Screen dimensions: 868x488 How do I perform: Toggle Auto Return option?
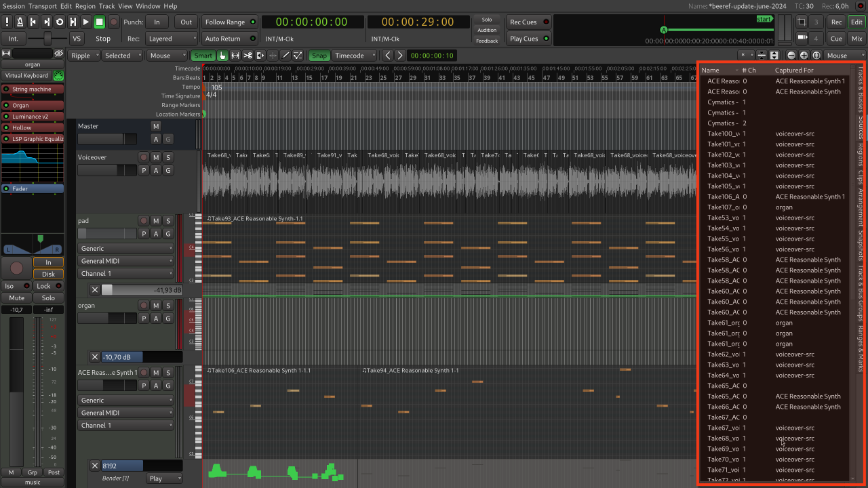pos(231,39)
